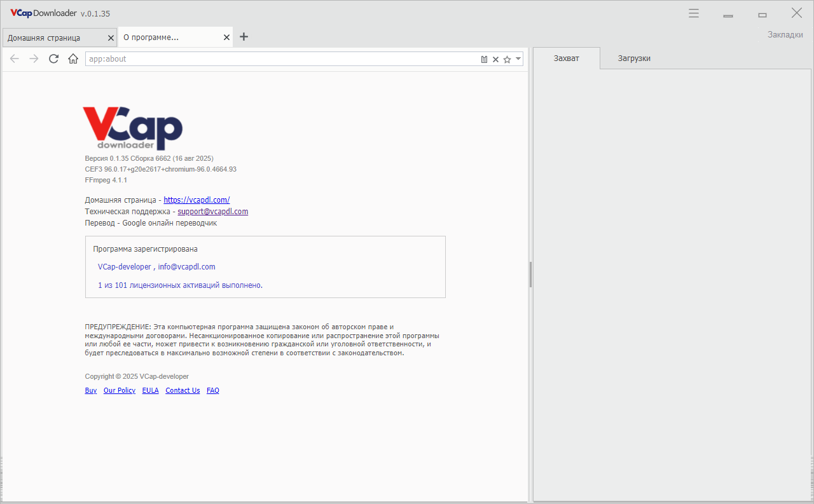Select the Захват tab
The height and width of the screenshot is (504, 814).
tap(567, 58)
